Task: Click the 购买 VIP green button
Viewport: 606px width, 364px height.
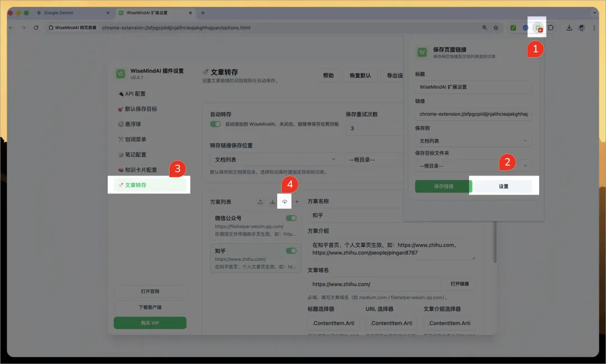Action: coord(149,322)
